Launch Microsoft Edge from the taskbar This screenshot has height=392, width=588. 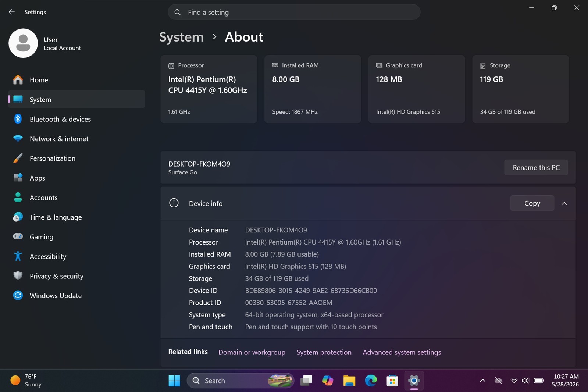coord(371,381)
